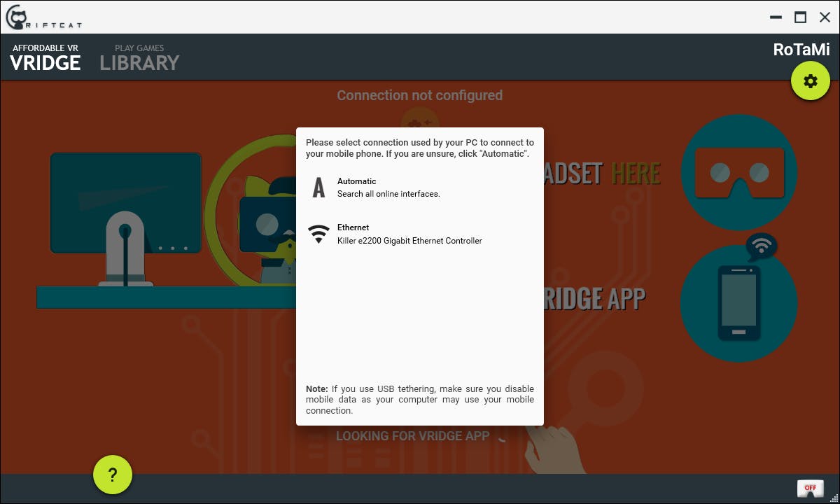Click the mobile phone icon circle
Viewport: 840px width, 504px height.
pos(738,303)
